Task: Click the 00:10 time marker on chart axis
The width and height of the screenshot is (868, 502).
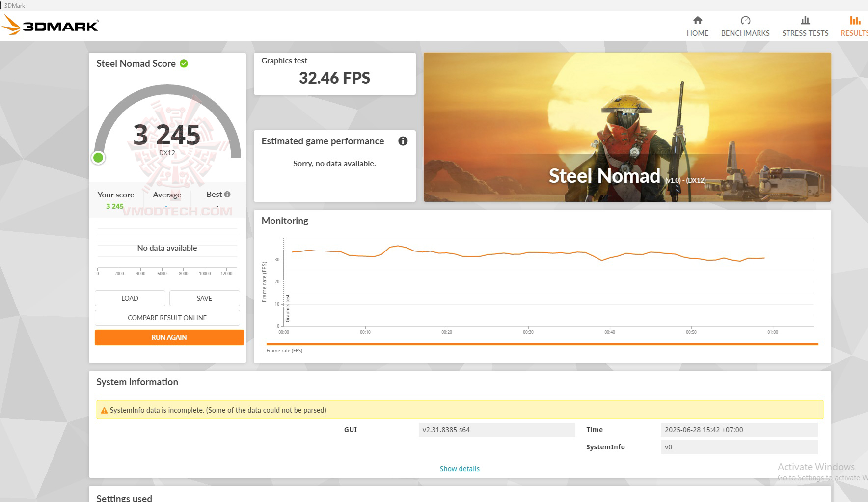Action: 365,332
